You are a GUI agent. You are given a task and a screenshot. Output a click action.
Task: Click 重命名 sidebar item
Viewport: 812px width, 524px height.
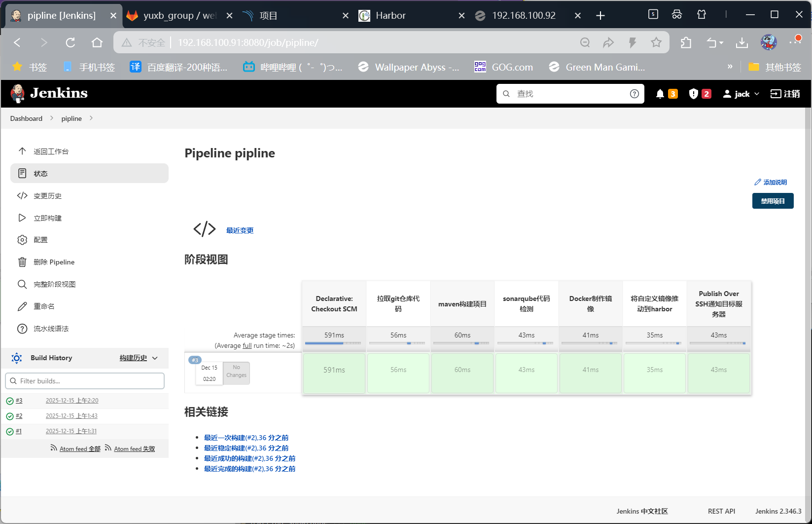tap(89, 306)
